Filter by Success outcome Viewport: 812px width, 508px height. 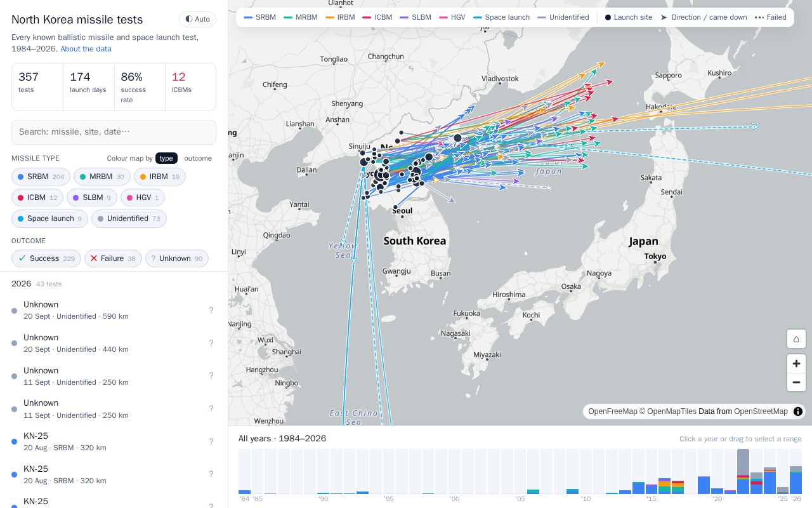[x=46, y=258]
